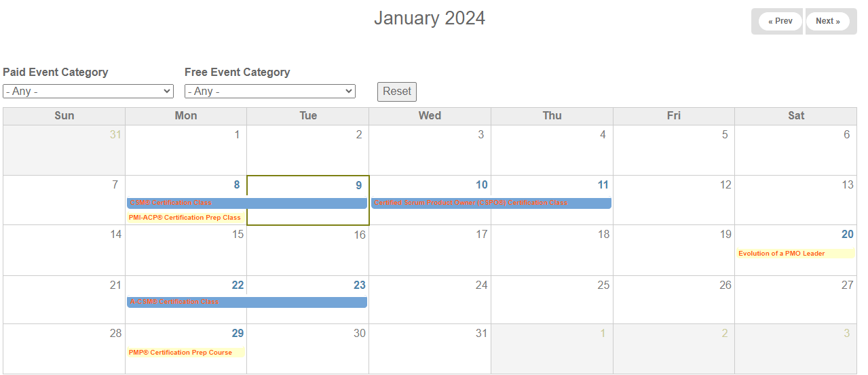
Task: Select the January 23 date link
Action: pos(360,285)
